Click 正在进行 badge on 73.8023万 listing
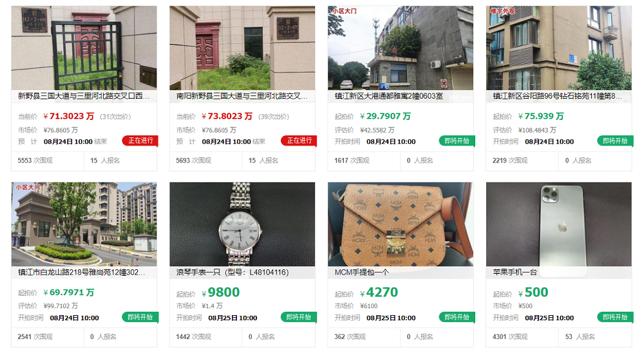 click(x=299, y=141)
